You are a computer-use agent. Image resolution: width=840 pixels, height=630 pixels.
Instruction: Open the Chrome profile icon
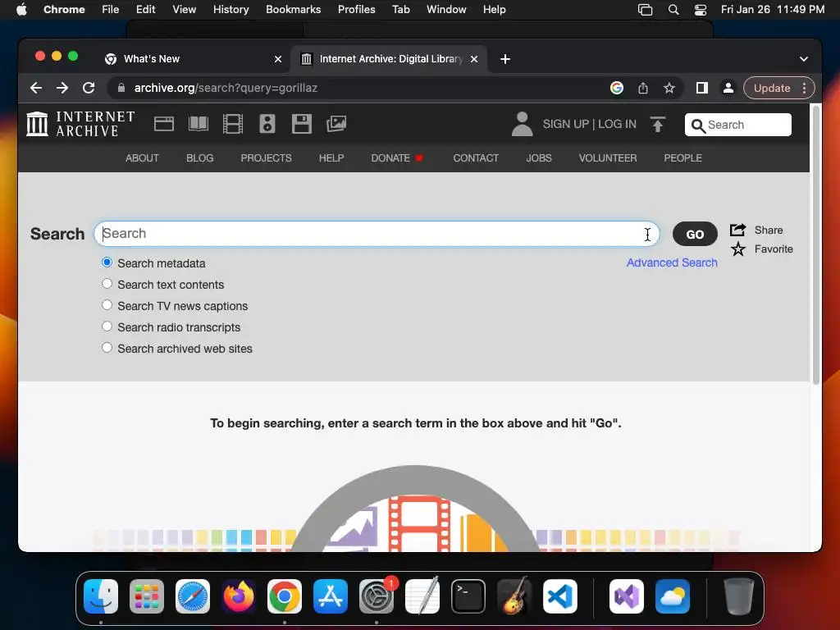[x=728, y=88]
